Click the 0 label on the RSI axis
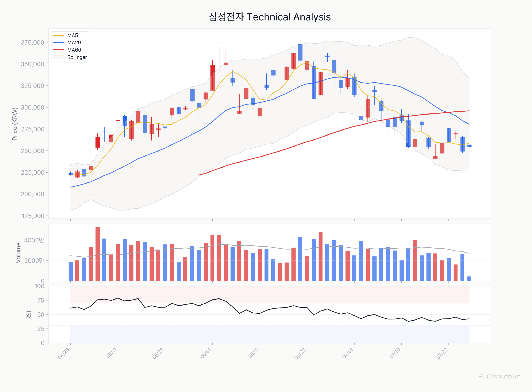Screen dimensions: 532x392 (x=43, y=343)
